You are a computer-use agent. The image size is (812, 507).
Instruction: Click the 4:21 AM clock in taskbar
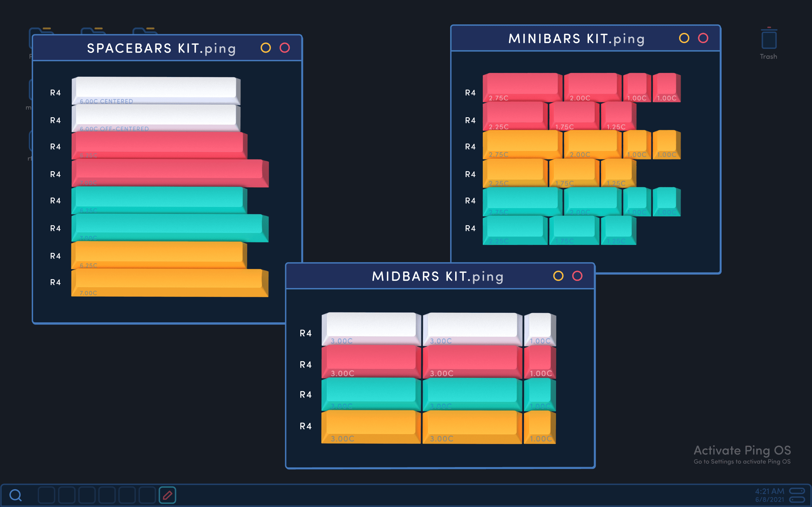(x=769, y=491)
